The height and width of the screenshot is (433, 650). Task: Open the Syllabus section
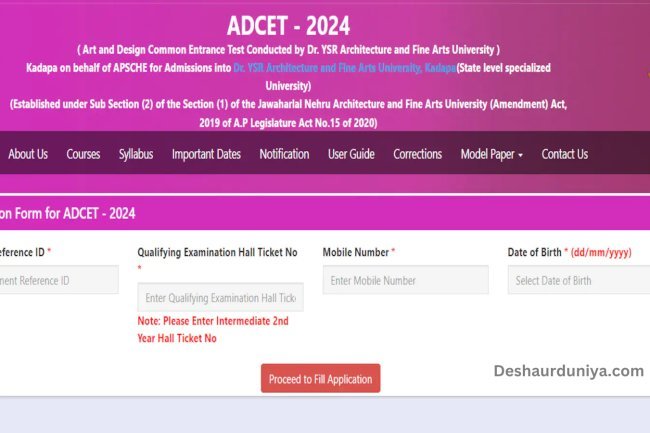[x=136, y=154]
